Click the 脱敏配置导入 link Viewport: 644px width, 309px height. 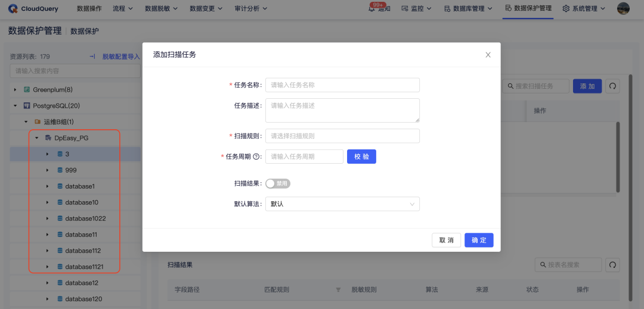(121, 57)
